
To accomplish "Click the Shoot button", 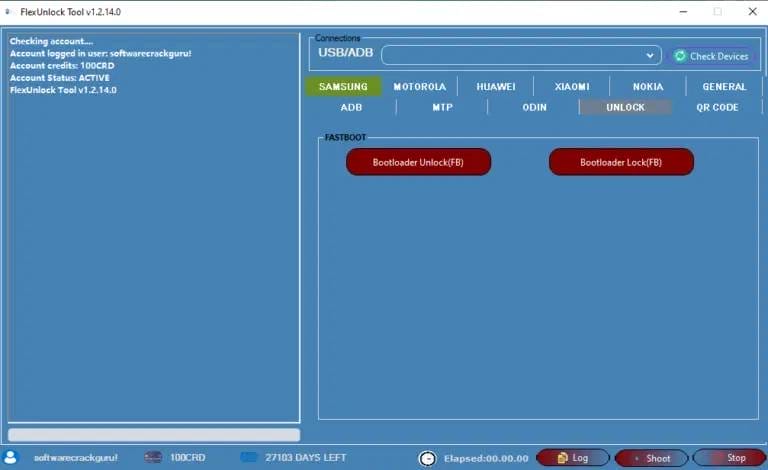I will pos(651,458).
